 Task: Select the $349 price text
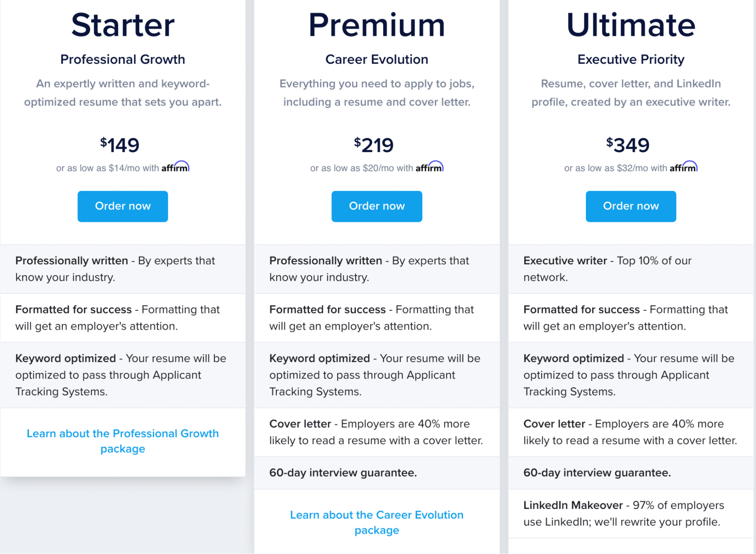pos(628,145)
